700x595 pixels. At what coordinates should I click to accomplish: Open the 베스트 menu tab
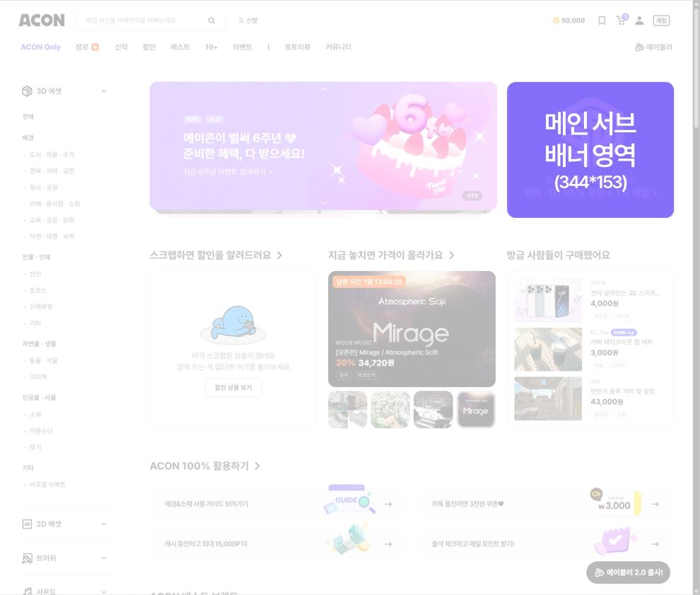[x=180, y=47]
